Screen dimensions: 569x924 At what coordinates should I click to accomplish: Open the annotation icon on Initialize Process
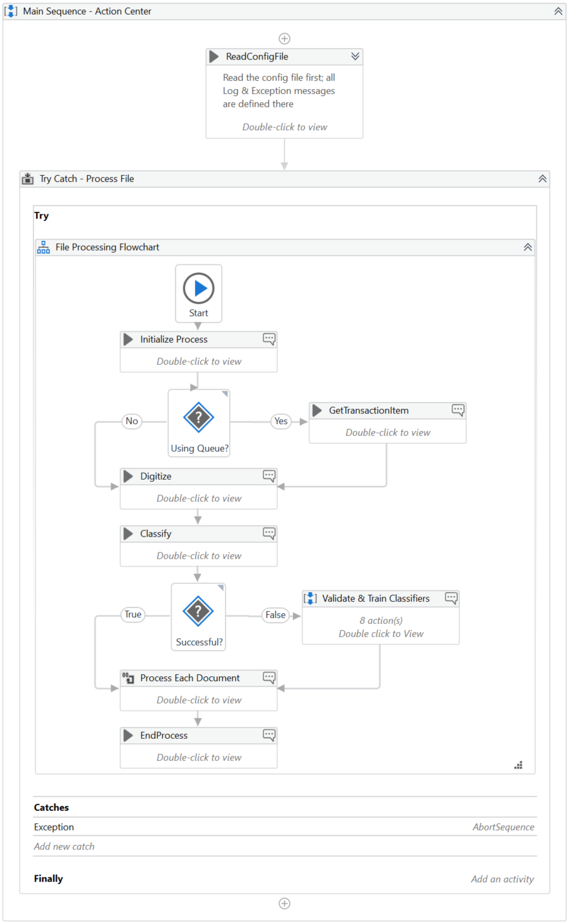pos(269,339)
